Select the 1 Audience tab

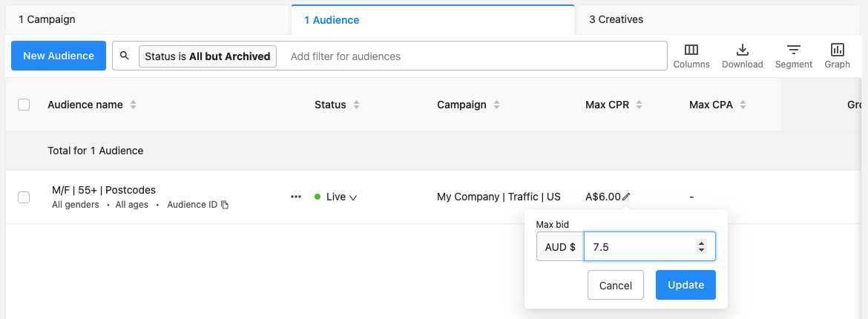point(433,19)
